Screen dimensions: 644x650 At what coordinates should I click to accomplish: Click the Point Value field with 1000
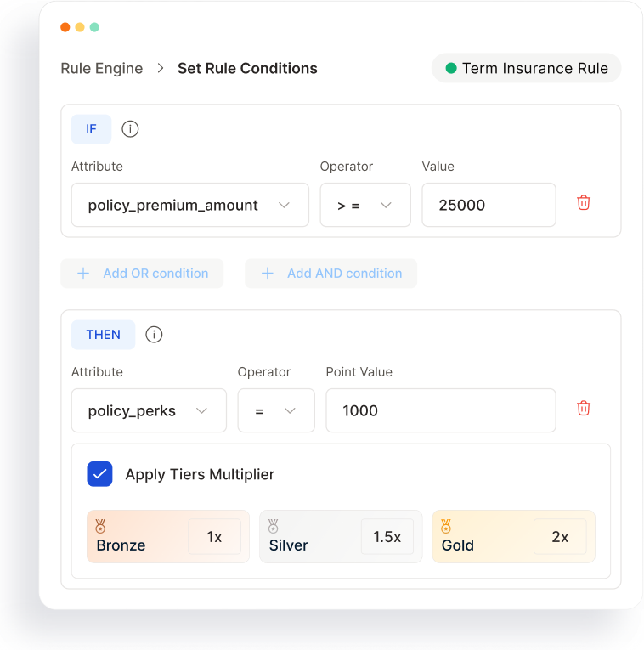[x=441, y=410]
